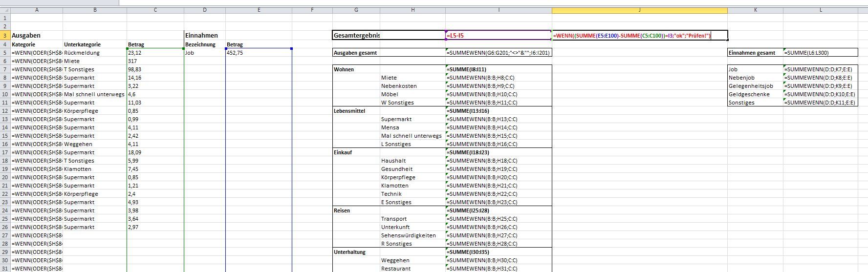The width and height of the screenshot is (868, 272).
Task: Select the amount cell 18,09
Action: coord(155,152)
